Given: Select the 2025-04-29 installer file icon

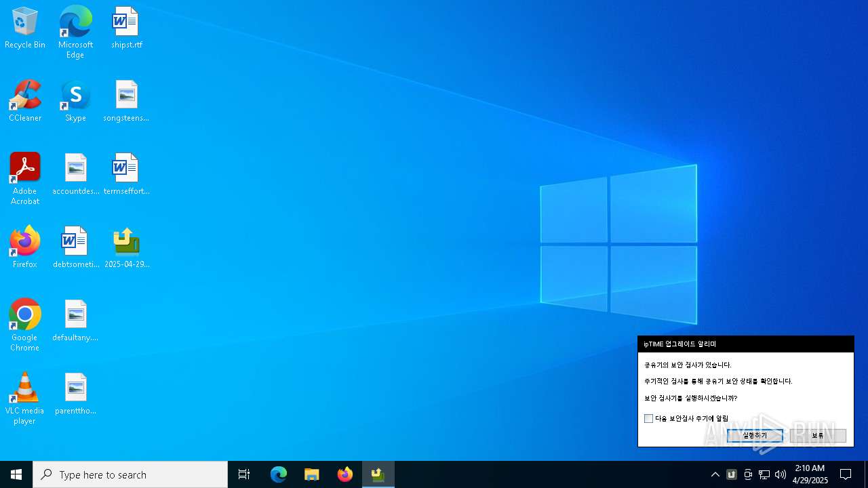Looking at the screenshot, I should point(126,248).
